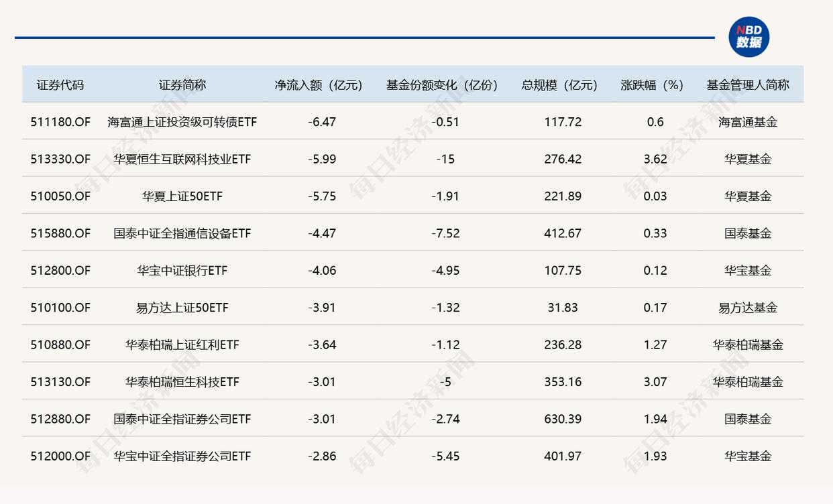Screen dimensions: 833x504
Task: Select code 511180.OF
Action: [60, 122]
